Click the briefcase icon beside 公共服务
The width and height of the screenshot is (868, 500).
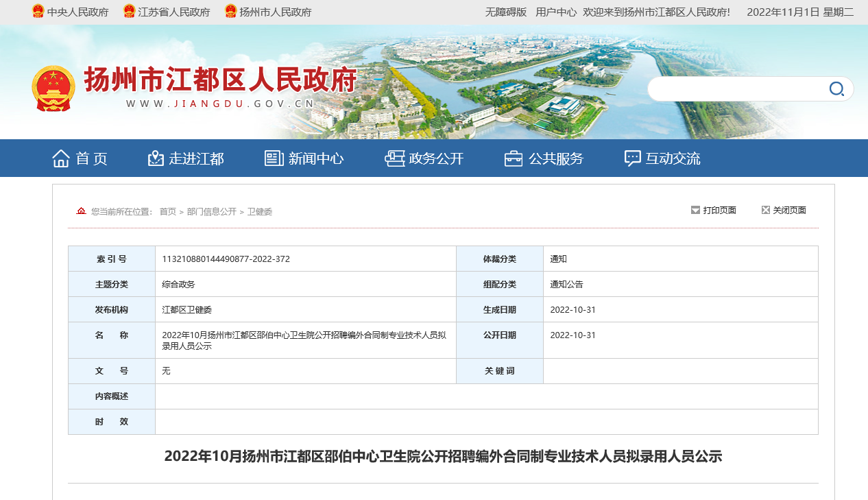[514, 158]
